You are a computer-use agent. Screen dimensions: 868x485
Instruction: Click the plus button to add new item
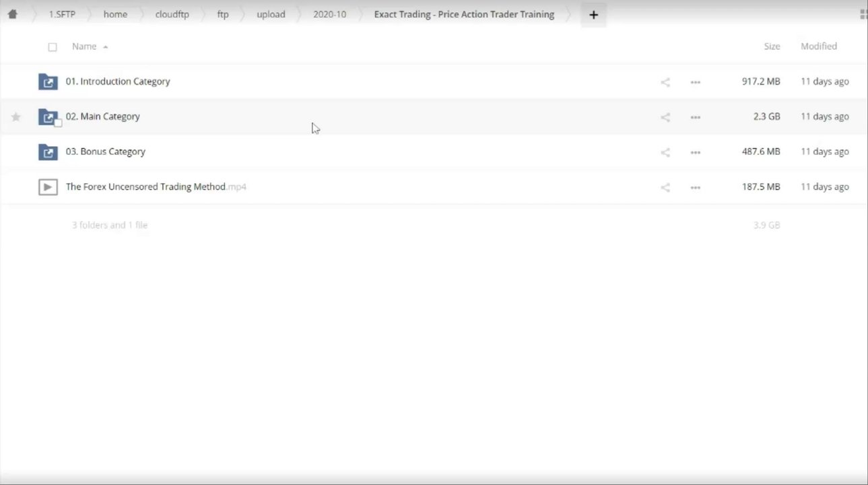tap(593, 14)
